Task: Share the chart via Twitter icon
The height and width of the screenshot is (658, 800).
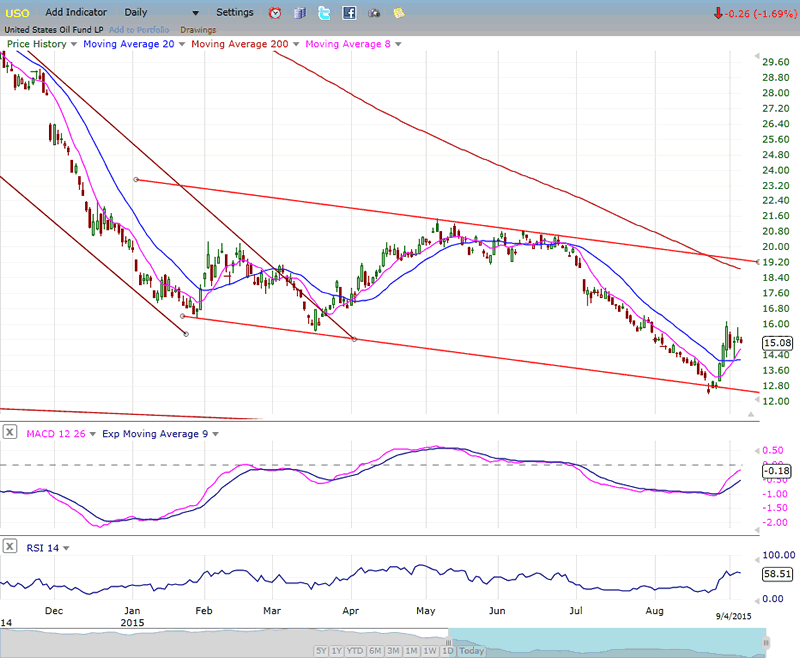Action: click(324, 13)
